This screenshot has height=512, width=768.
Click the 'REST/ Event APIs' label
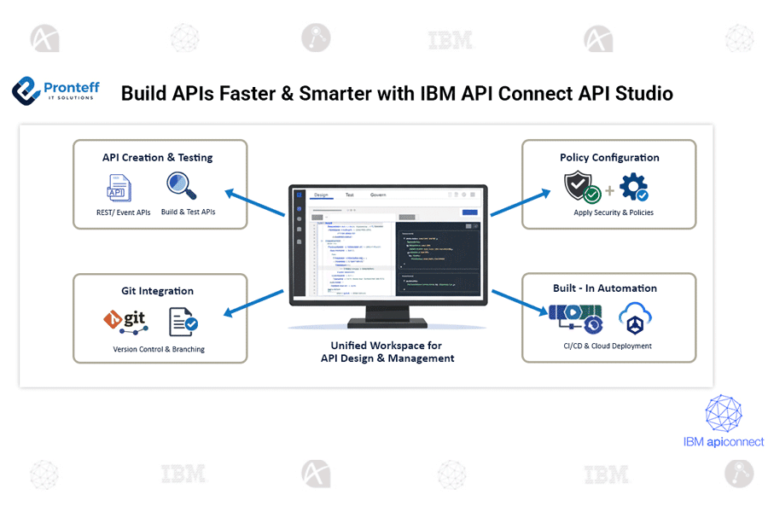point(123,212)
